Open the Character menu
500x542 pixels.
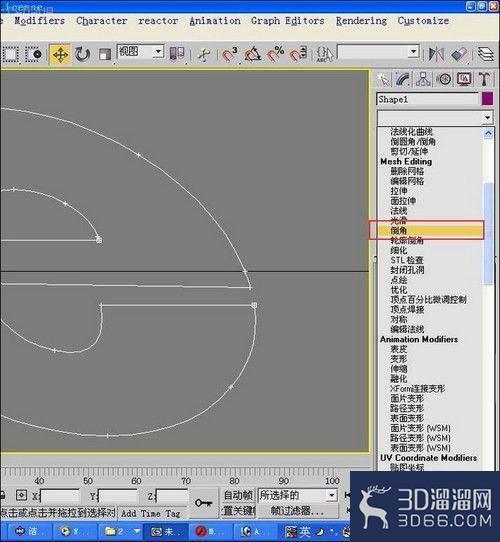click(101, 21)
